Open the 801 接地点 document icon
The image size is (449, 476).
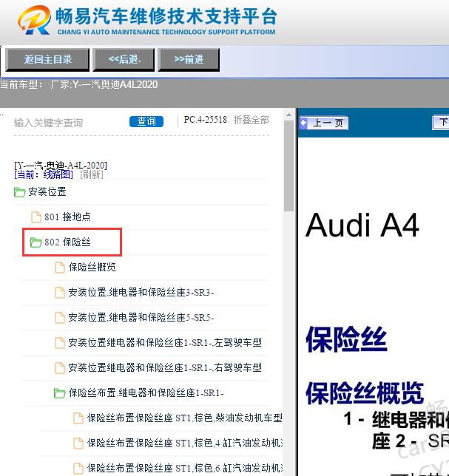(x=36, y=217)
